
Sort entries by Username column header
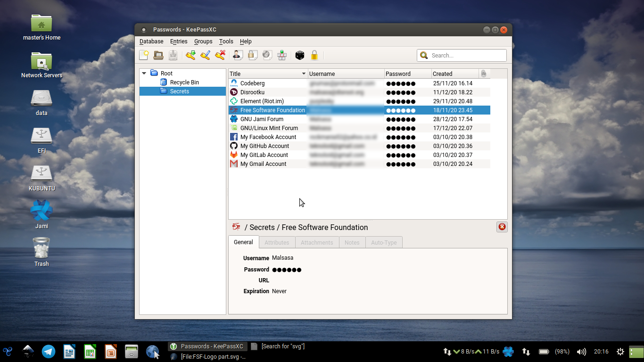click(x=346, y=74)
